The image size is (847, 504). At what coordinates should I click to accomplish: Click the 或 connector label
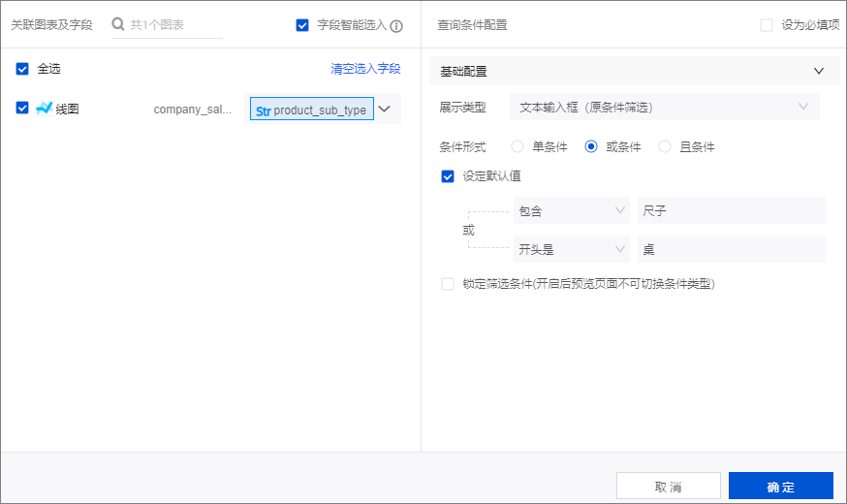coord(468,231)
